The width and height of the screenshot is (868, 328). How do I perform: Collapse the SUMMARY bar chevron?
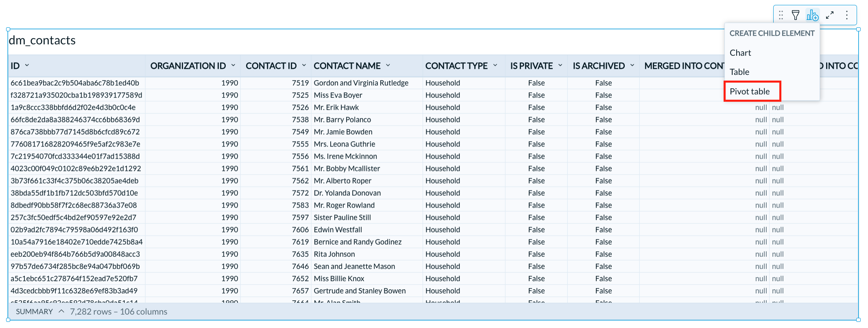(61, 311)
